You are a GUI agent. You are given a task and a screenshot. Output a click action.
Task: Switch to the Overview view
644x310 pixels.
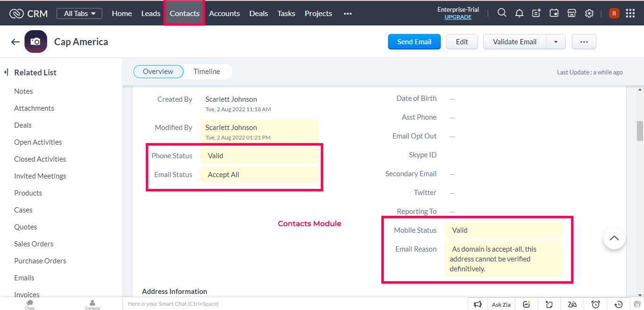coord(158,72)
